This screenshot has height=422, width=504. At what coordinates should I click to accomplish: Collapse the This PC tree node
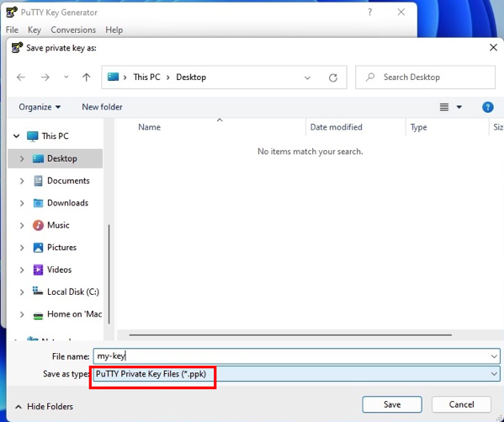coord(16,136)
